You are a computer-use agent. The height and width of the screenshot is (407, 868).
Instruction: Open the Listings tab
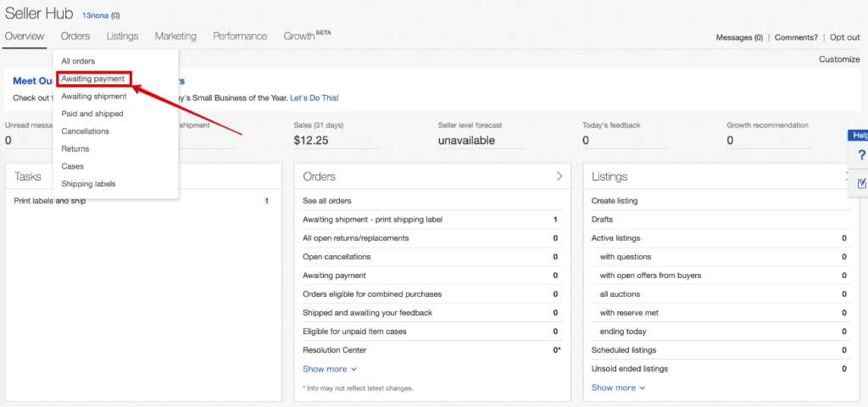pos(122,36)
